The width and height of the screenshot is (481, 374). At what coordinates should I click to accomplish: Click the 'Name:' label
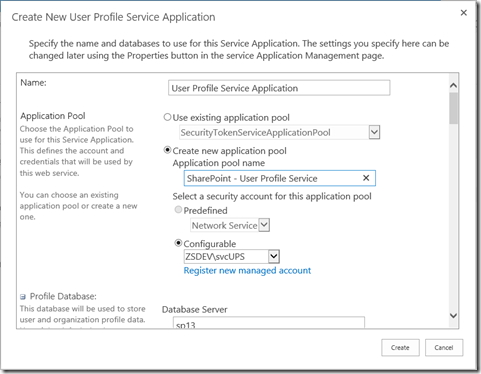pos(33,83)
